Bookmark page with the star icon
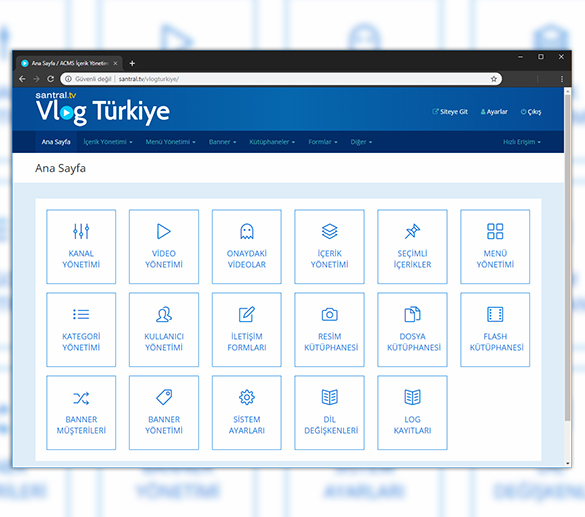Screen dimensions: 585x517 coord(494,79)
